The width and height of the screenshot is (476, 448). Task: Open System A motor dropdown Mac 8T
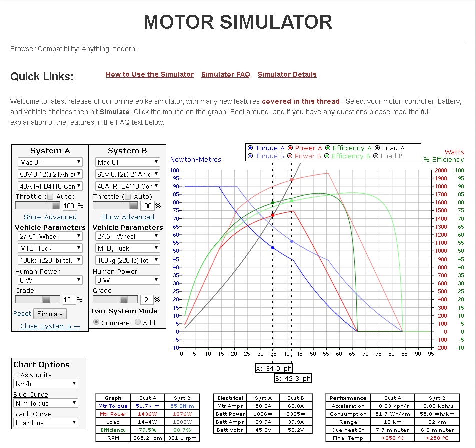pos(50,162)
